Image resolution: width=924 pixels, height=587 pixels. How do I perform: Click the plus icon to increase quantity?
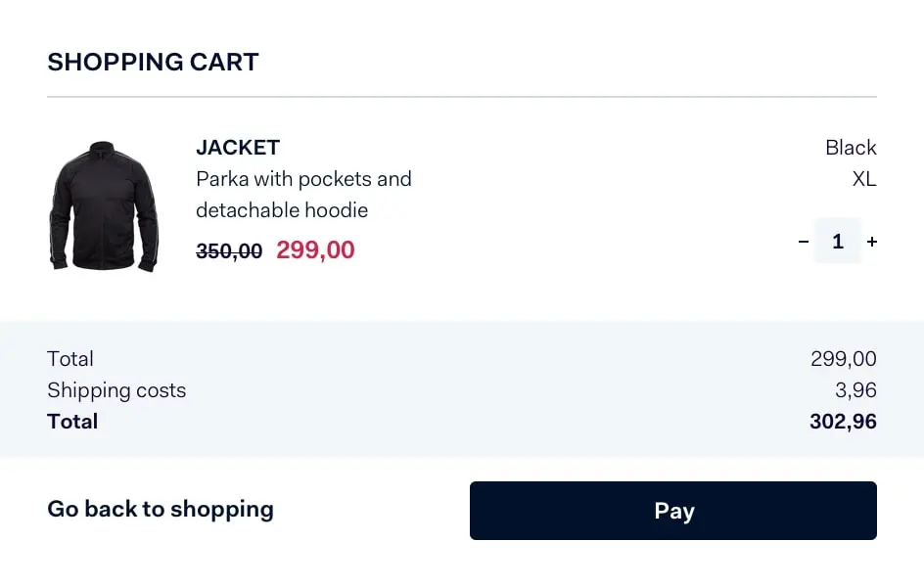point(872,241)
